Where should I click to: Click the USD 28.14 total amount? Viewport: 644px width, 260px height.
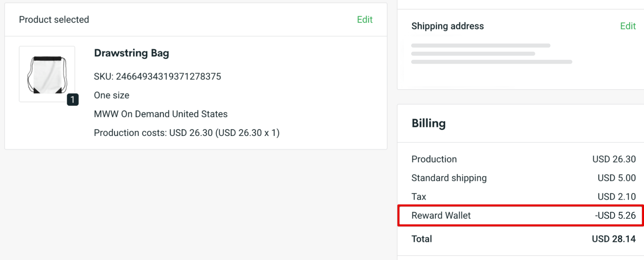[614, 239]
